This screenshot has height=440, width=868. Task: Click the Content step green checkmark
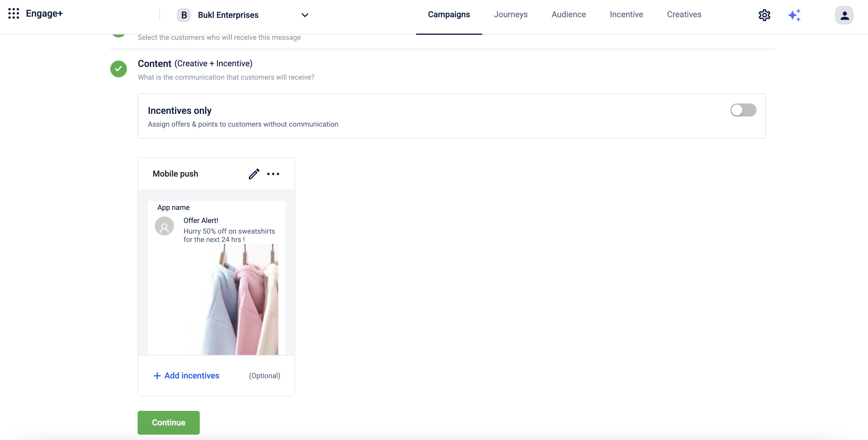pos(119,69)
